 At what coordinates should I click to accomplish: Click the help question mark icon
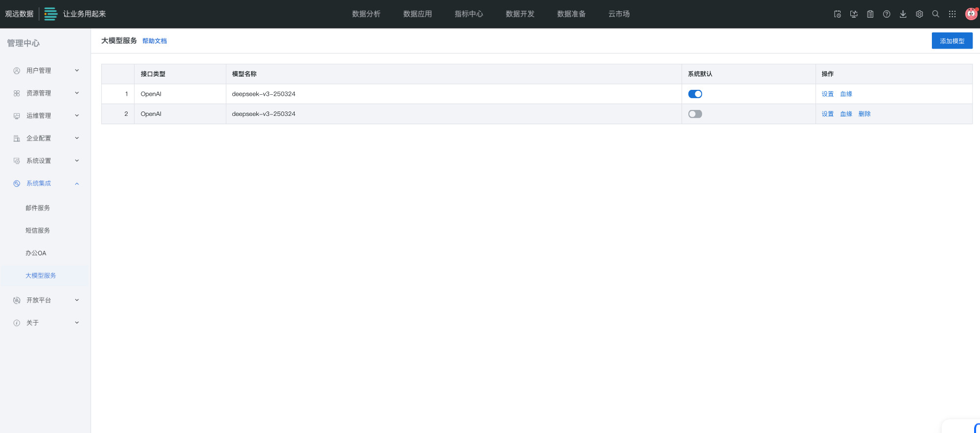[886, 14]
